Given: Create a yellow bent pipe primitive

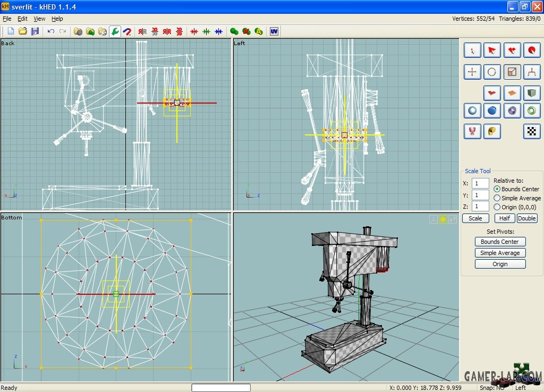Looking at the screenshot, I should (492, 131).
